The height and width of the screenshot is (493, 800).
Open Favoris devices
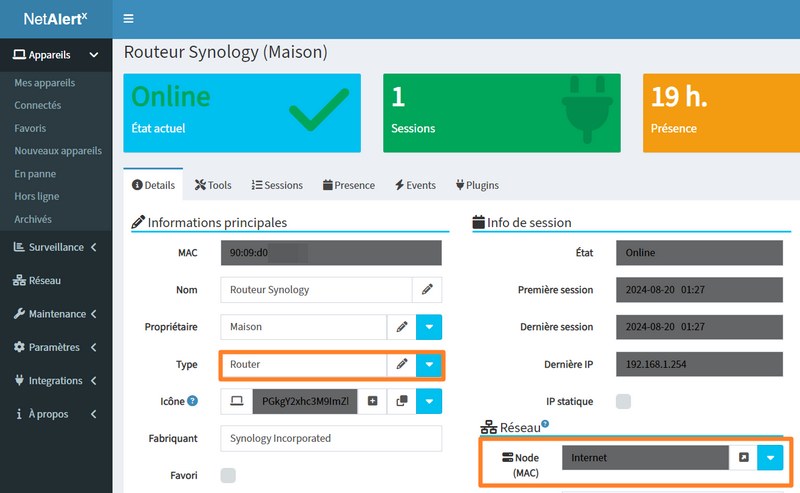click(30, 128)
